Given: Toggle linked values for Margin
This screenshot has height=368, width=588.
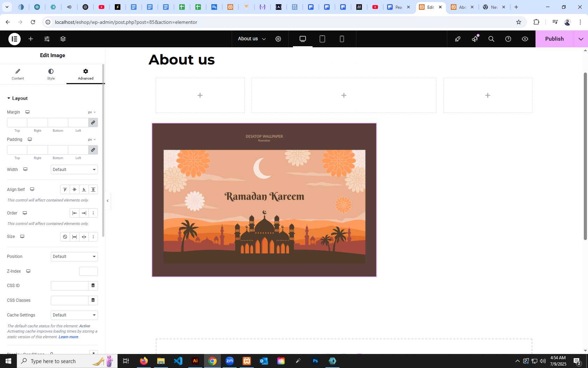Looking at the screenshot, I should [93, 123].
